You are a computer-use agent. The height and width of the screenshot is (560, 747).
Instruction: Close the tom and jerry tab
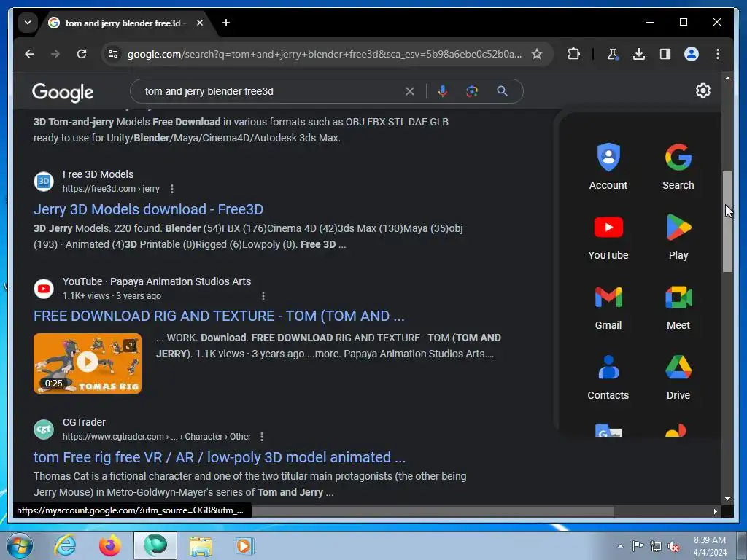200,23
